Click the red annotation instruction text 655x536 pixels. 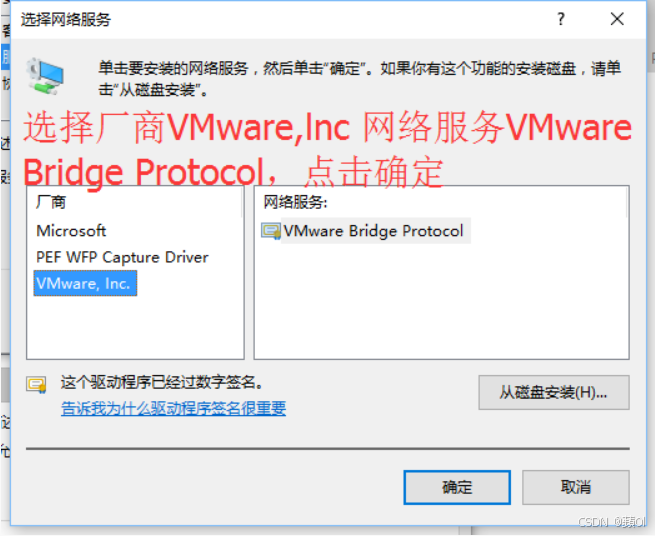(327, 149)
